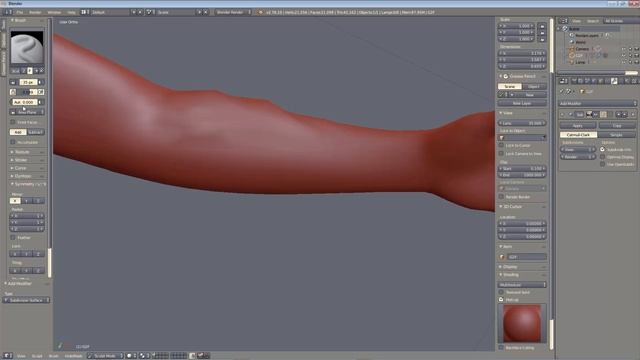Expand the Curve panel
The width and height of the screenshot is (640, 360).
tap(20, 168)
